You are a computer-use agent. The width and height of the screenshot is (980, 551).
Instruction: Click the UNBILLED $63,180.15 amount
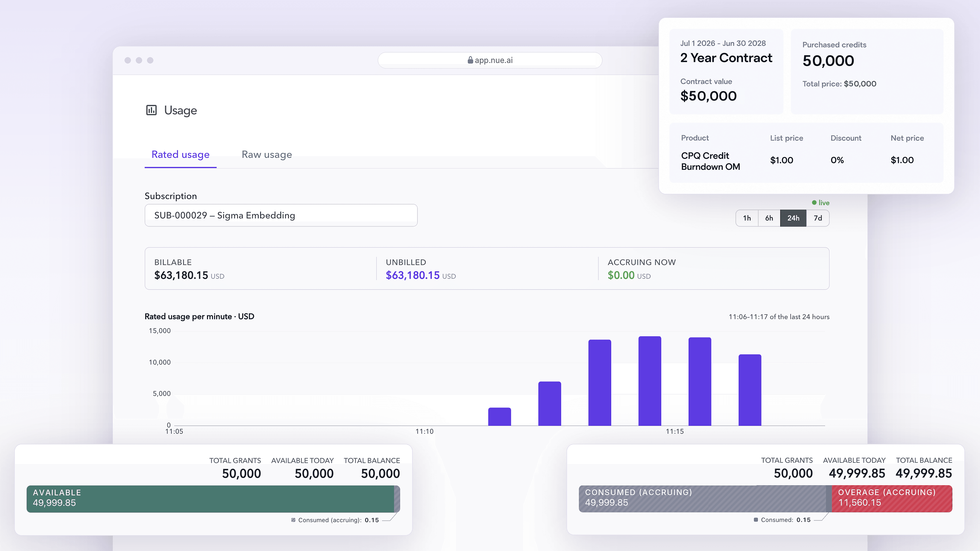[412, 275]
